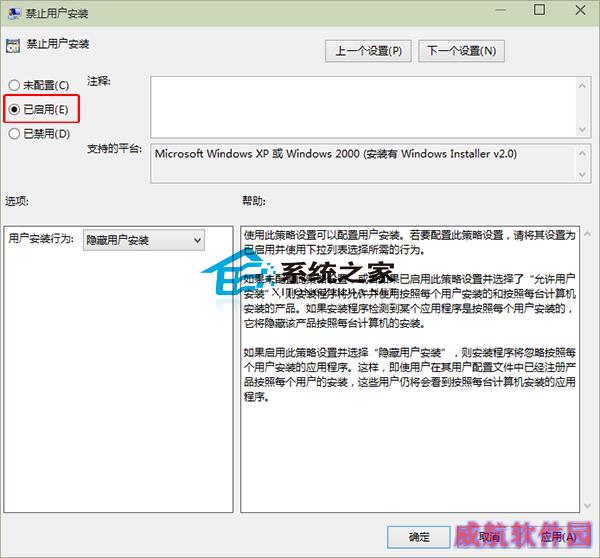Maximize the dialog window
The width and height of the screenshot is (600, 558).
539,10
